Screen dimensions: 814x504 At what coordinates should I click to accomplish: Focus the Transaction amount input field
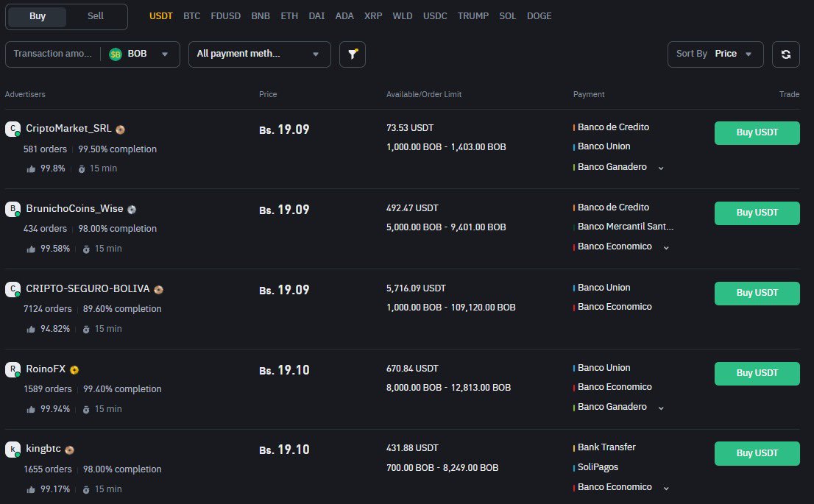(52, 54)
